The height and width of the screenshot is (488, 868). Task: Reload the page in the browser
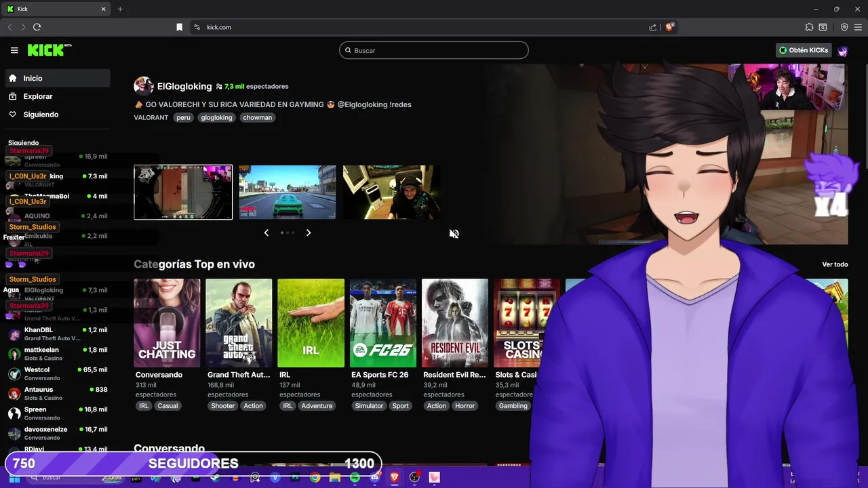(x=37, y=27)
